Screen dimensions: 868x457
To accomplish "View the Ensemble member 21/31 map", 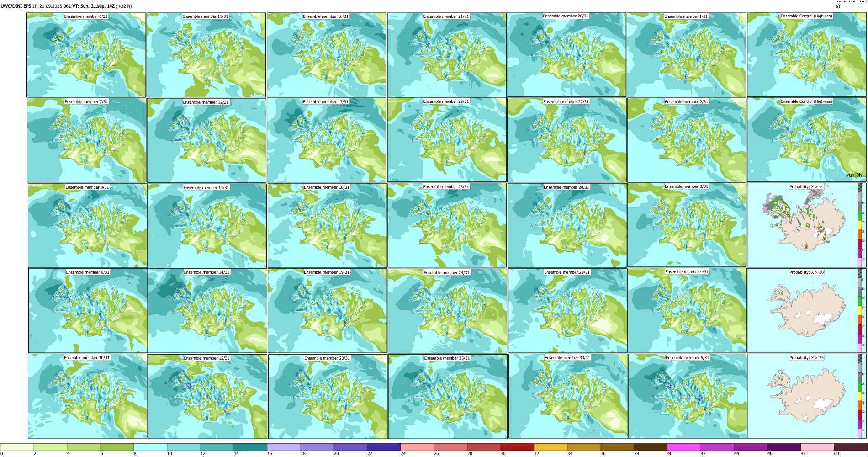I will tap(447, 54).
